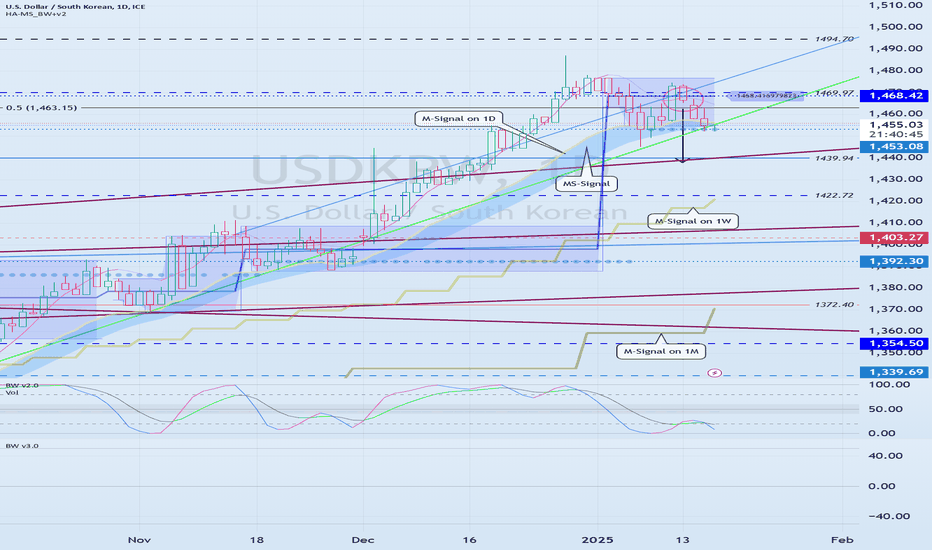
Task: Click the 1,354.50 price tag
Action: pyautogui.click(x=895, y=343)
